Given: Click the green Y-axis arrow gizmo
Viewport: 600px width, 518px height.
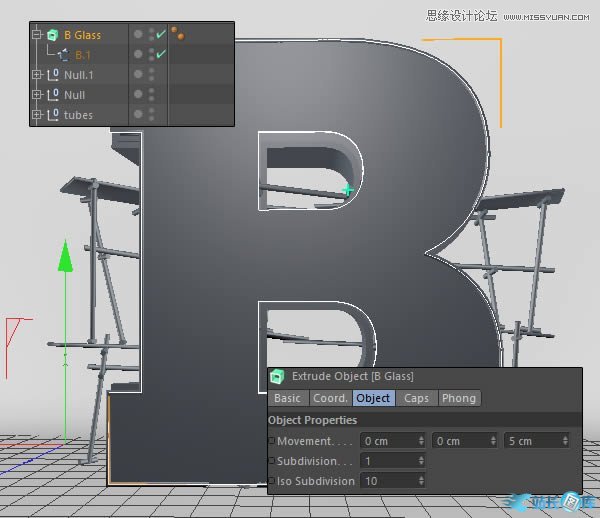Looking at the screenshot, I should click(66, 256).
